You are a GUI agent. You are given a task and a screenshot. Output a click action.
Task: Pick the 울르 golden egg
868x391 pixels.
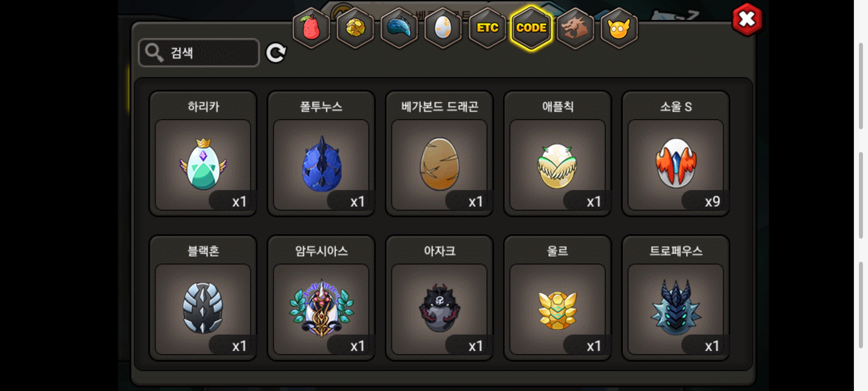tap(558, 298)
